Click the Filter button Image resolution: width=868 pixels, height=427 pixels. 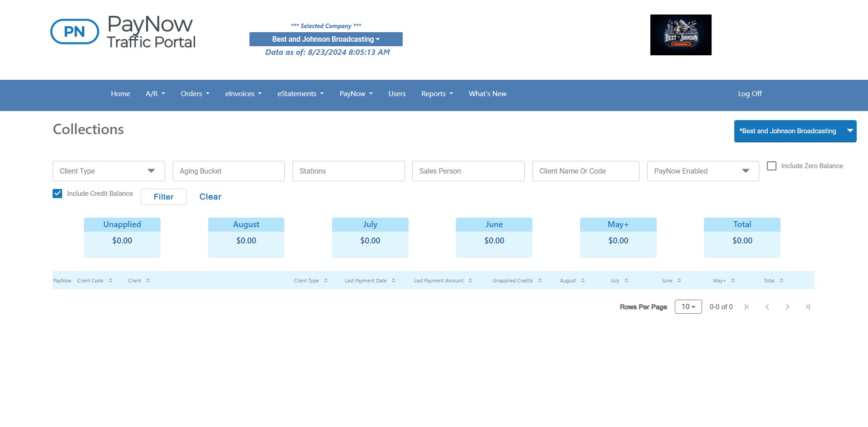point(163,197)
